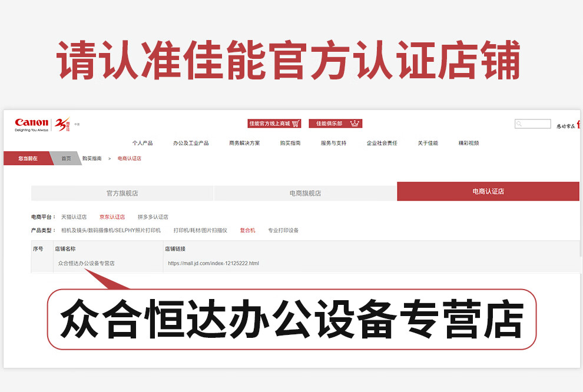
Task: Click the 店铺链接 column header
Action: [x=175, y=248]
